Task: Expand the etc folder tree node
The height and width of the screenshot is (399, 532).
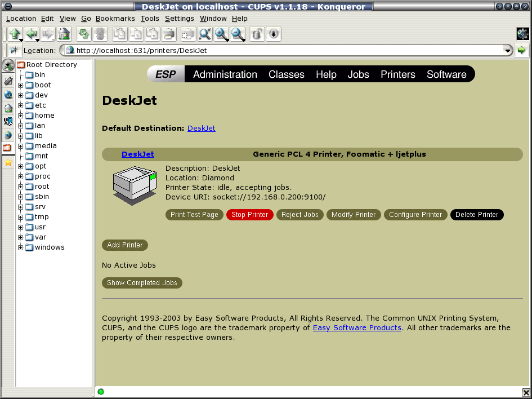Action: pos(20,105)
